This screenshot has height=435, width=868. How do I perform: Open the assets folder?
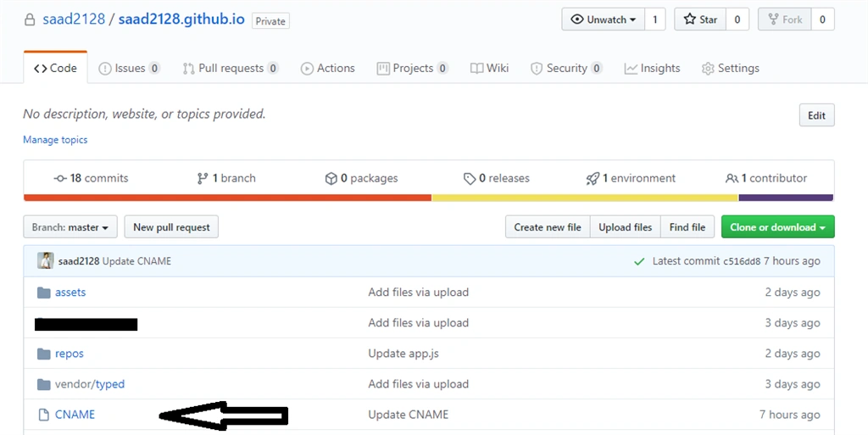point(70,293)
